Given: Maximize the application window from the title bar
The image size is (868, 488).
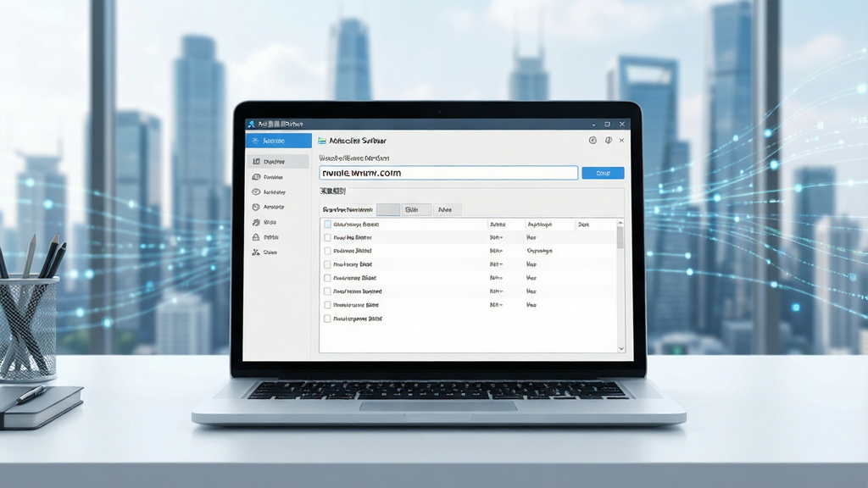Looking at the screenshot, I should pos(607,124).
